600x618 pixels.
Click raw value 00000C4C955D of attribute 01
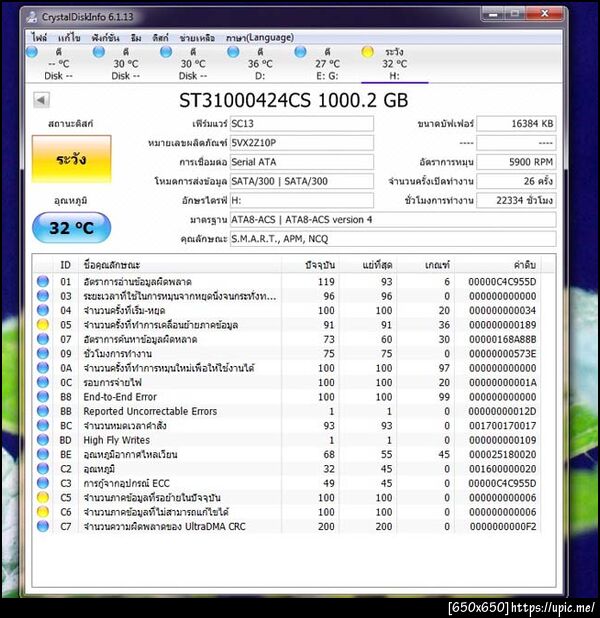pyautogui.click(x=502, y=282)
